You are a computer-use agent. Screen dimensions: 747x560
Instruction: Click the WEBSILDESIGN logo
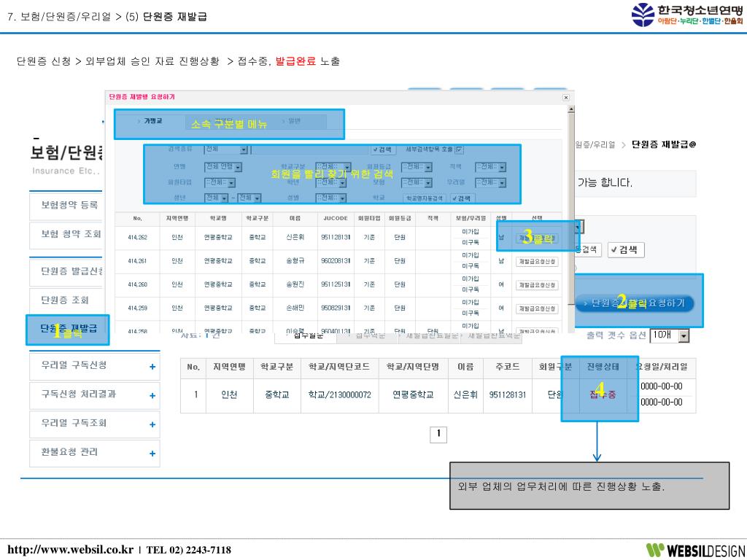click(696, 551)
